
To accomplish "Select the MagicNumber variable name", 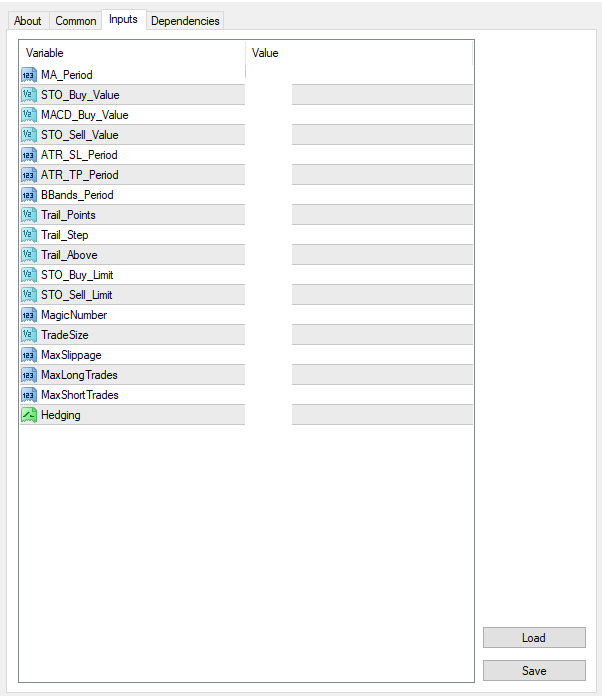I will pyautogui.click(x=74, y=315).
